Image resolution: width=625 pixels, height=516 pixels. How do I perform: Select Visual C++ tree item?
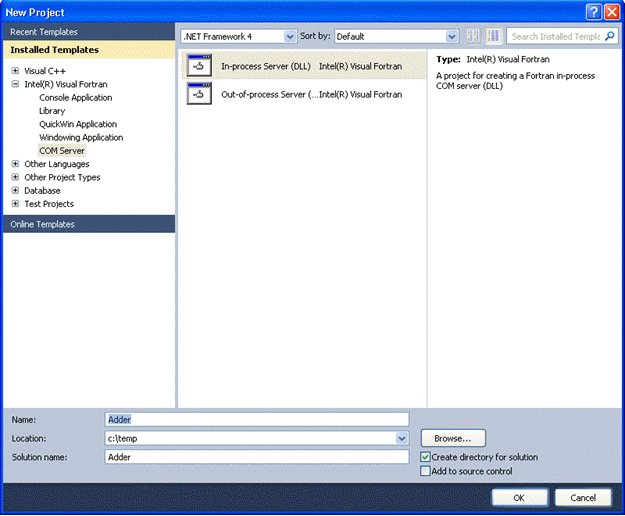(45, 71)
